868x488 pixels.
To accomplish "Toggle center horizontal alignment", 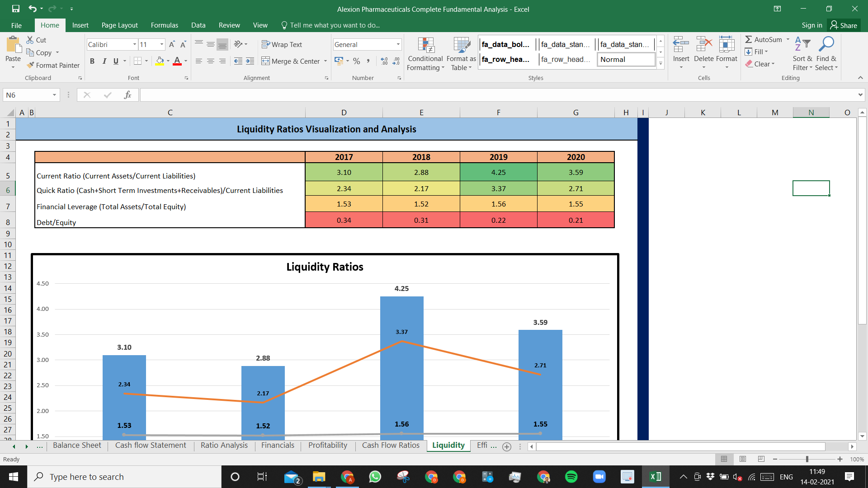I will click(x=211, y=61).
